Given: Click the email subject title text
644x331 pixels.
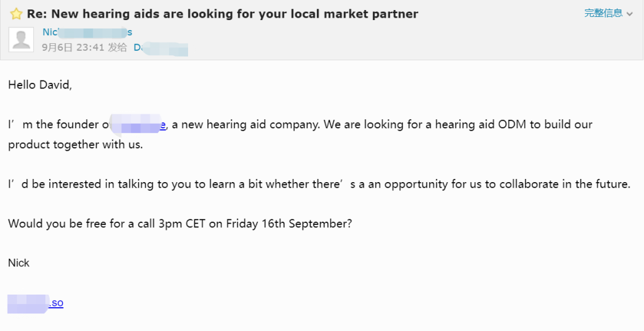Looking at the screenshot, I should [x=222, y=14].
